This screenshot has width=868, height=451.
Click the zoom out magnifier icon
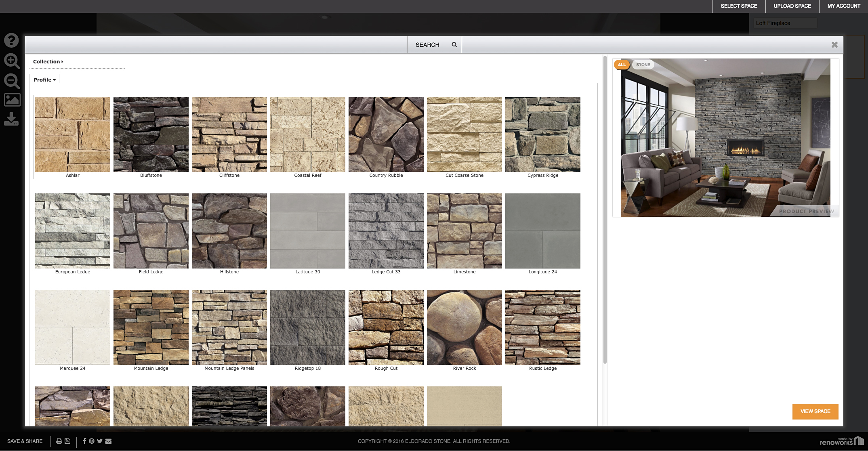coord(11,81)
